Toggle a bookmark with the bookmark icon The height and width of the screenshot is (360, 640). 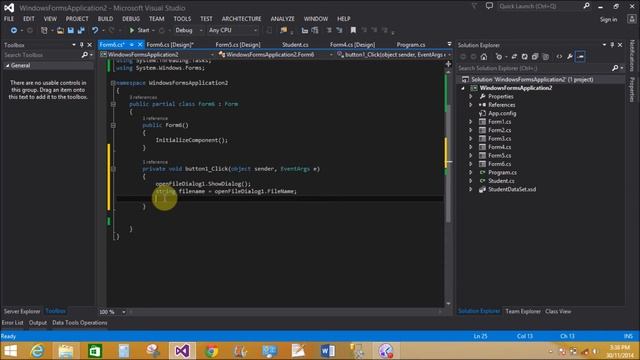pos(353,30)
